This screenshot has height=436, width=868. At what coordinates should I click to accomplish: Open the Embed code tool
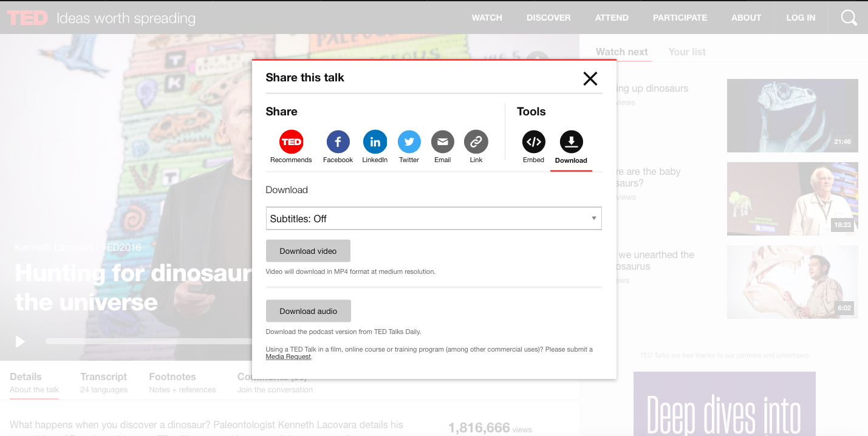click(534, 142)
